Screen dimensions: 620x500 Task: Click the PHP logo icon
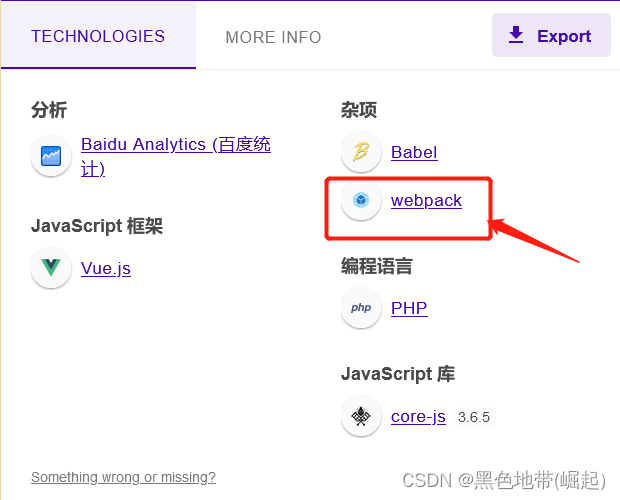361,308
